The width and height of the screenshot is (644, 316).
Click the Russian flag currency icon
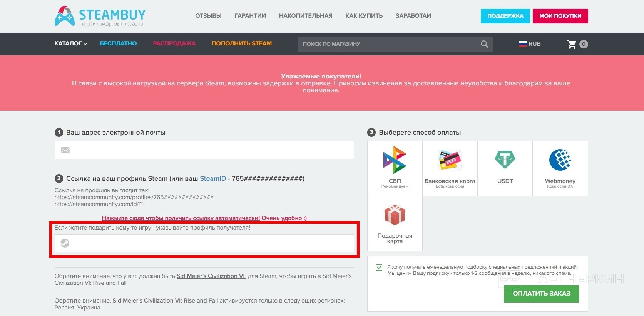522,44
